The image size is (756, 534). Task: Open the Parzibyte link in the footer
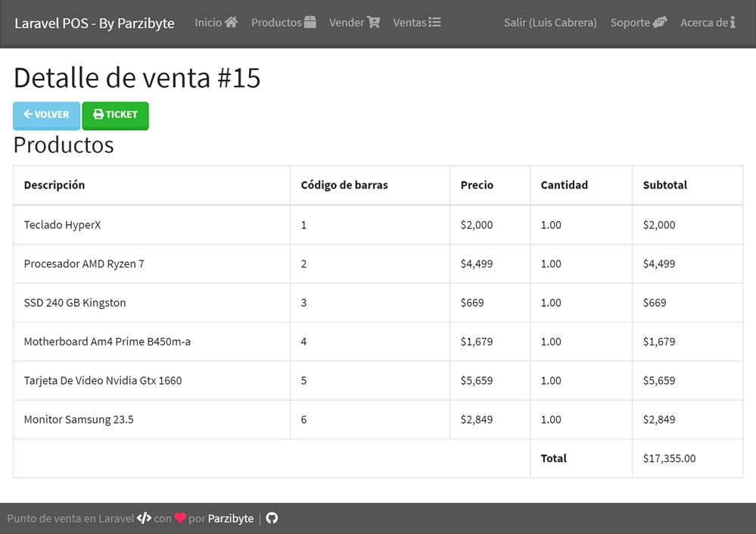pos(231,518)
